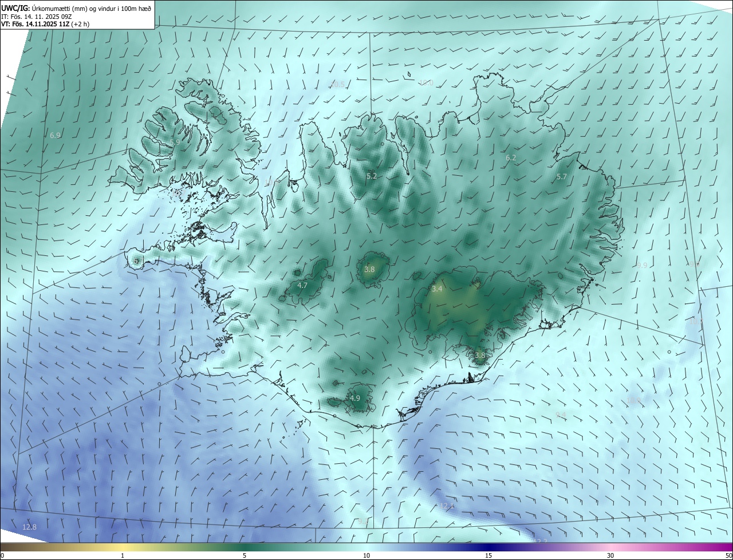Click the 'VT: Fös. 14.11.2025 11Z (+2 h)' line

pos(45,25)
